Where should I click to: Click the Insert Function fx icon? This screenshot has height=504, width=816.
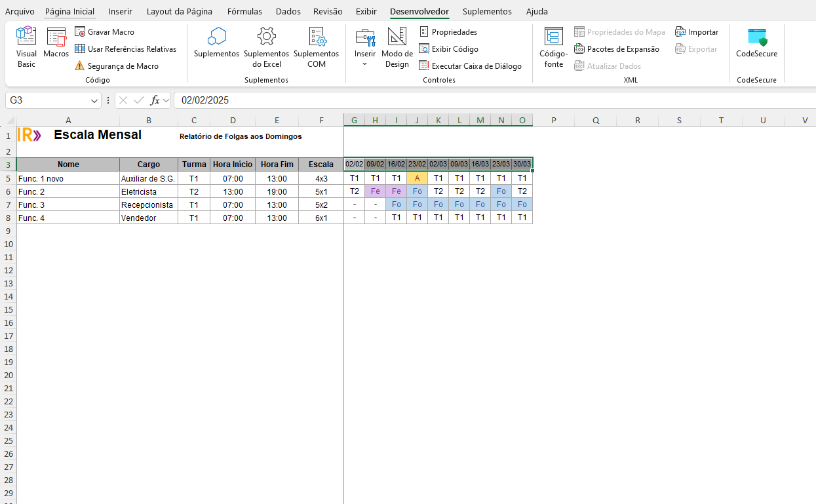[155, 100]
